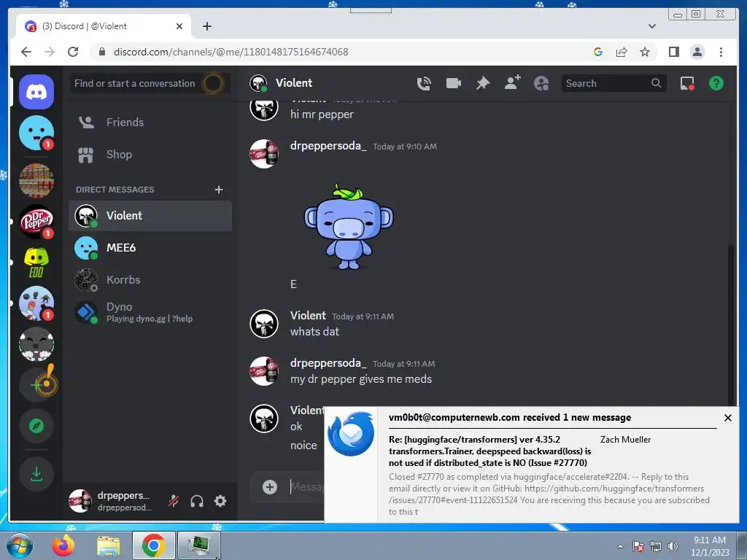Select MEE6 direct message
Image resolution: width=747 pixels, height=560 pixels.
click(x=150, y=248)
